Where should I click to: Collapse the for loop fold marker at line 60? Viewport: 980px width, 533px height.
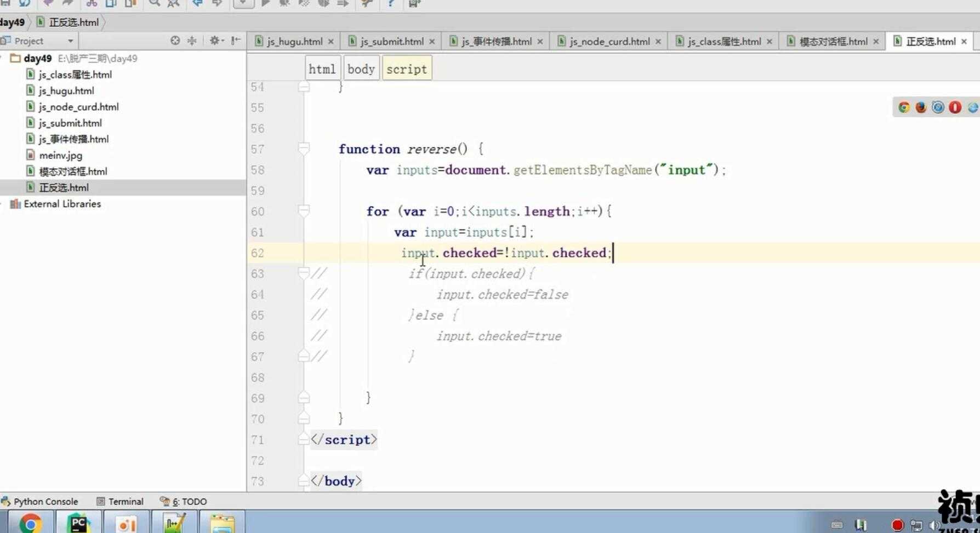(304, 211)
